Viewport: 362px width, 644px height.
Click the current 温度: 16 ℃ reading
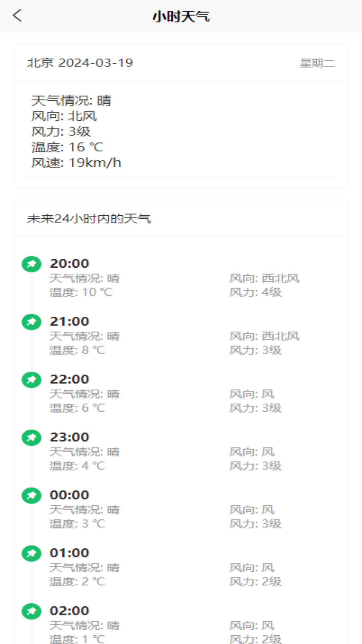tap(67, 147)
